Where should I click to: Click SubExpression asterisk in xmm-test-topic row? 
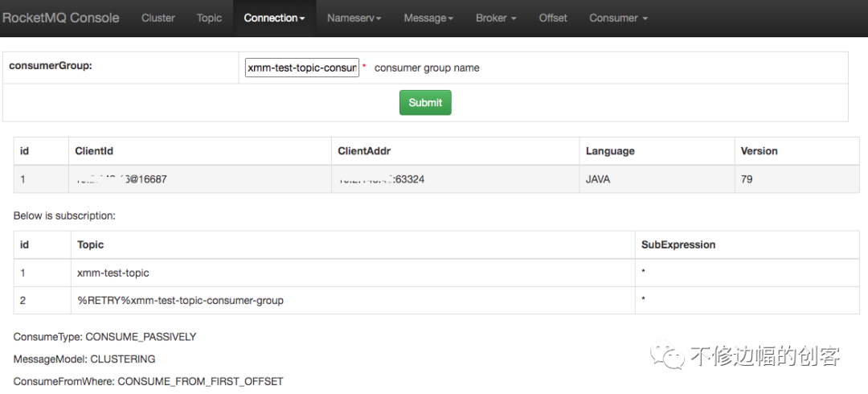click(x=643, y=273)
